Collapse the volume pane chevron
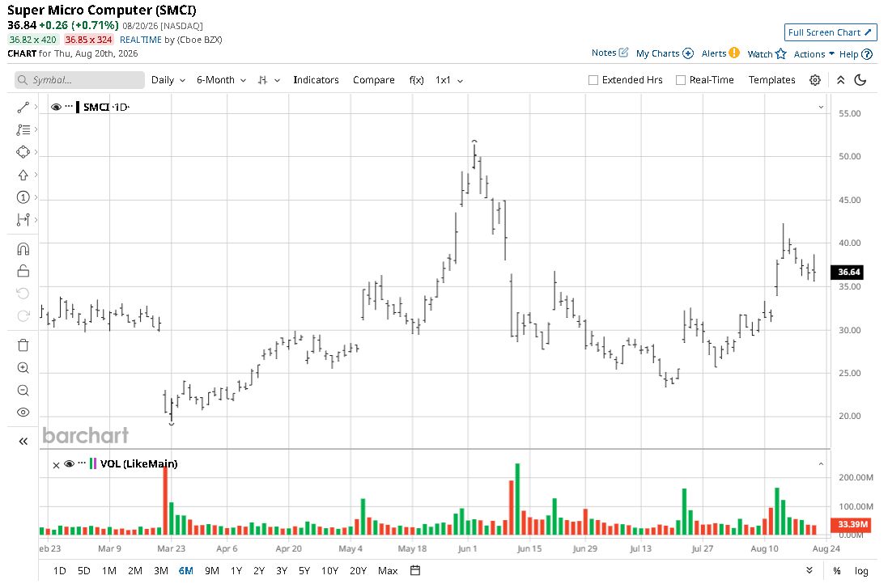This screenshot has height=588, width=888. coord(821,463)
